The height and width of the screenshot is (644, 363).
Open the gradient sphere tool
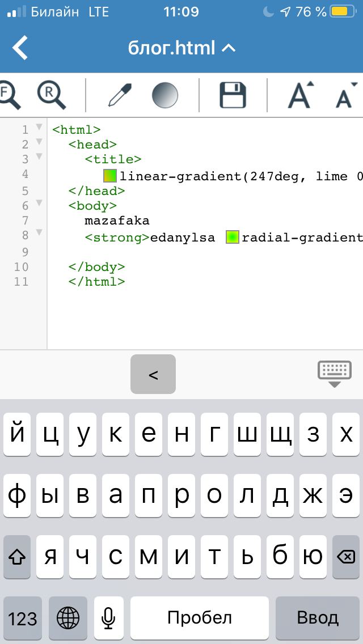[x=165, y=95]
